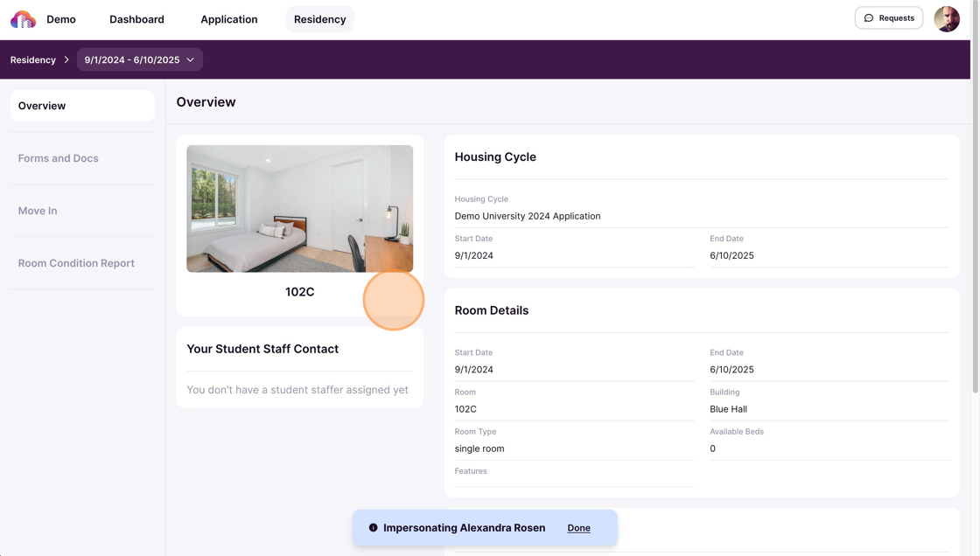Open your profile avatar menu
Viewport: 980px width, 556px height.
pyautogui.click(x=947, y=17)
